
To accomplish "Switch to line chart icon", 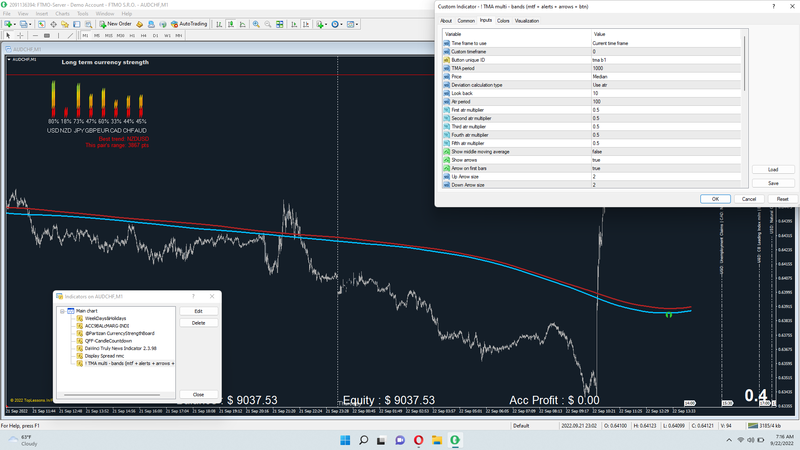I will (x=242, y=24).
